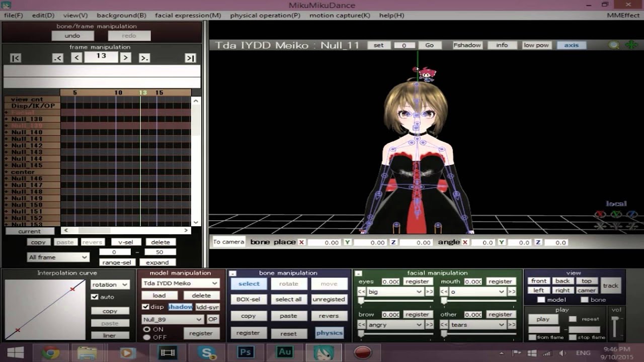The height and width of the screenshot is (362, 644).
Task: Click the green move view cross icon
Action: tap(631, 45)
